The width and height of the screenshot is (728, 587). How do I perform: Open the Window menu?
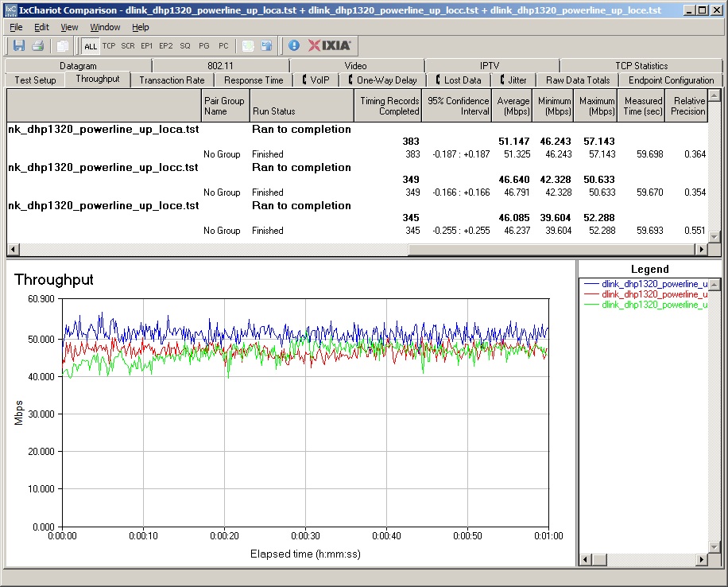[x=105, y=27]
